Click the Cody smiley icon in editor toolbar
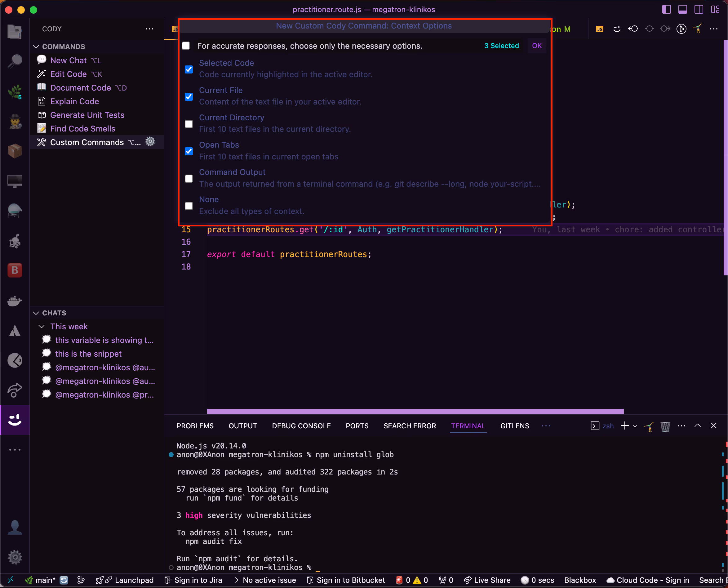This screenshot has width=728, height=588. tap(617, 29)
